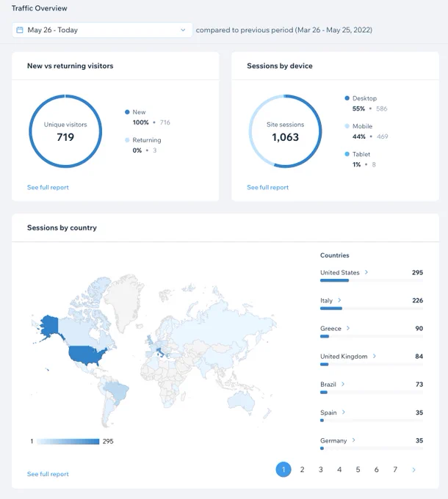The height and width of the screenshot is (499, 448).
Task: Expand Germany country details
Action: point(354,440)
